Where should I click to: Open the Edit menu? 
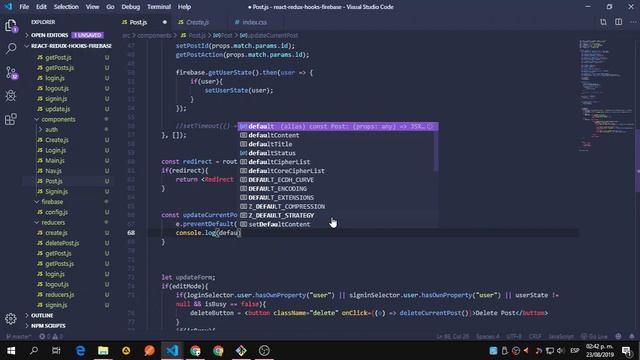pos(41,7)
